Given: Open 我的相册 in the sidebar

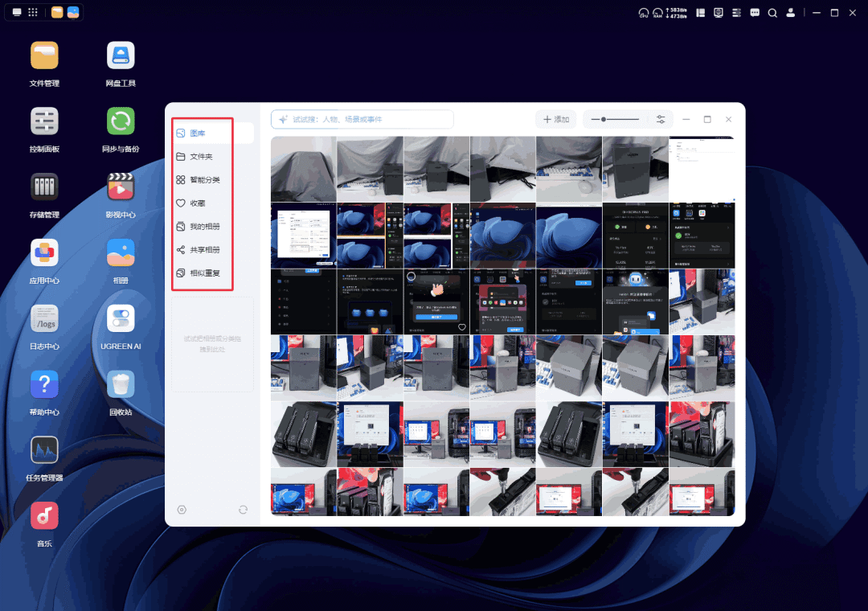Looking at the screenshot, I should pyautogui.click(x=213, y=227).
